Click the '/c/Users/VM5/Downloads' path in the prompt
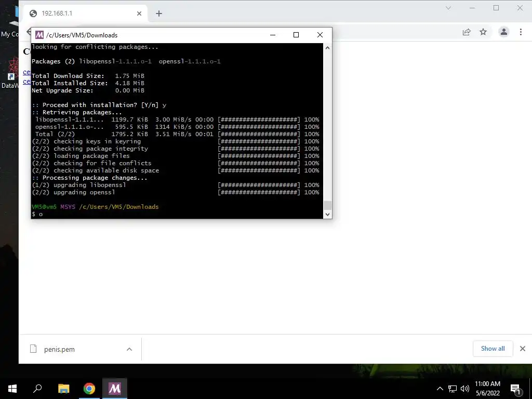532x399 pixels. point(119,207)
